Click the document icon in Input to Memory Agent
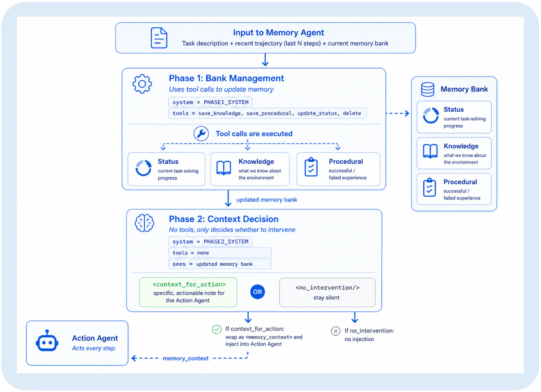 point(159,38)
